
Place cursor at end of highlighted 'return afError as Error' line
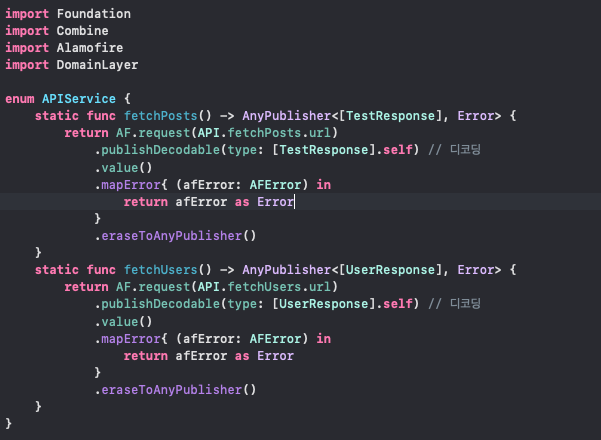[294, 202]
